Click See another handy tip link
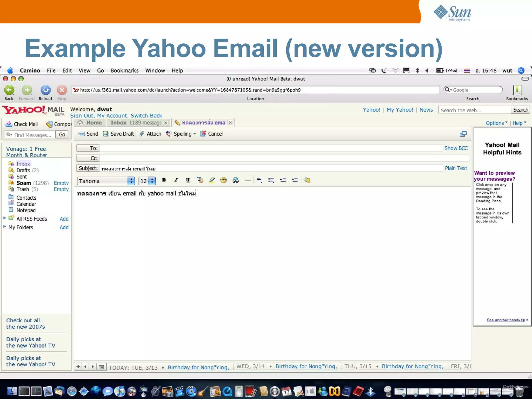Image resolution: width=532 pixels, height=399 pixels. 506,320
